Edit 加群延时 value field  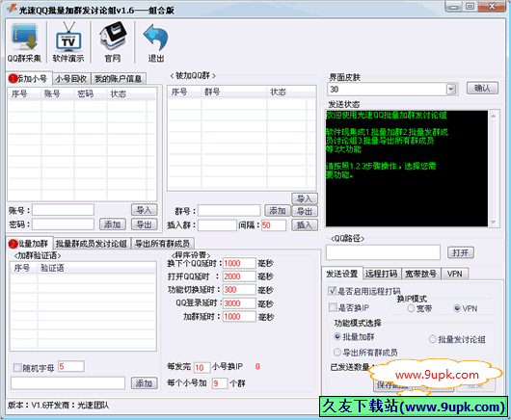(x=239, y=317)
